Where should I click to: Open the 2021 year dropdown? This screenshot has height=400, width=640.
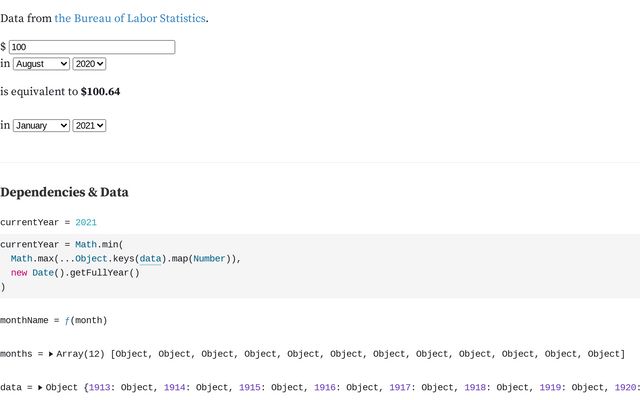(89, 126)
